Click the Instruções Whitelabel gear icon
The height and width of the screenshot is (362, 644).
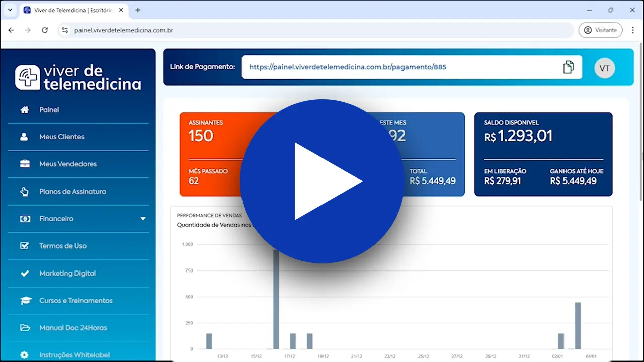point(24,355)
